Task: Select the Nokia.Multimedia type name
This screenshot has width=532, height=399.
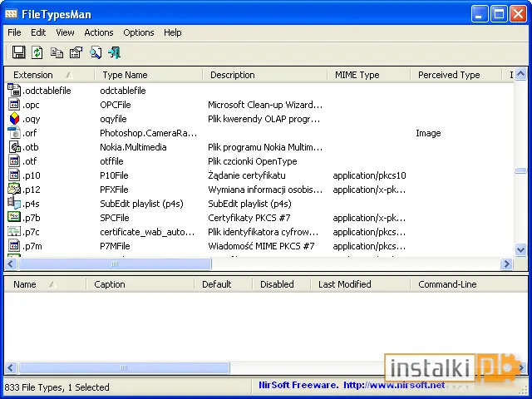Action: pyautogui.click(x=133, y=147)
